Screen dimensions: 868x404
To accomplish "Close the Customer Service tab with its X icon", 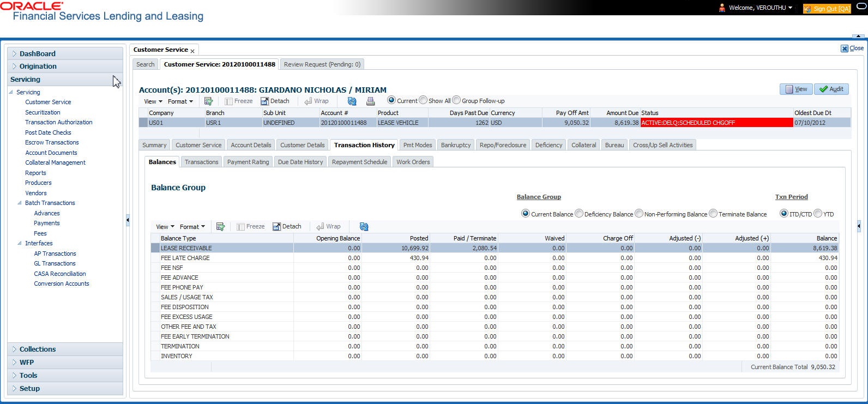I will click(x=192, y=51).
